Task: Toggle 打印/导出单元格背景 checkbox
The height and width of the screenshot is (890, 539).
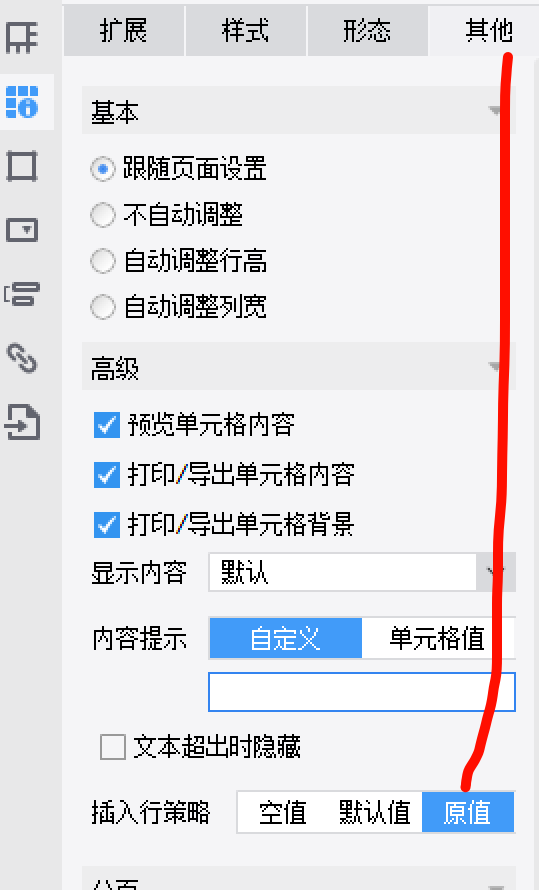Action: [x=107, y=524]
